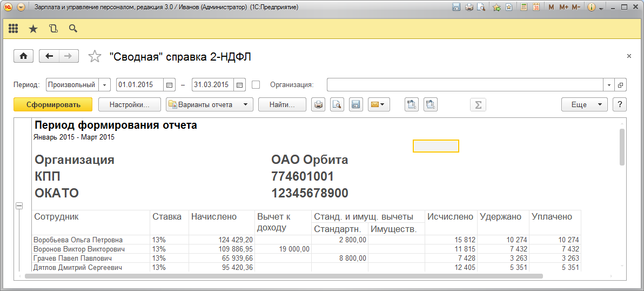
Task: Save the report with the diskette icon
Action: pos(355,104)
